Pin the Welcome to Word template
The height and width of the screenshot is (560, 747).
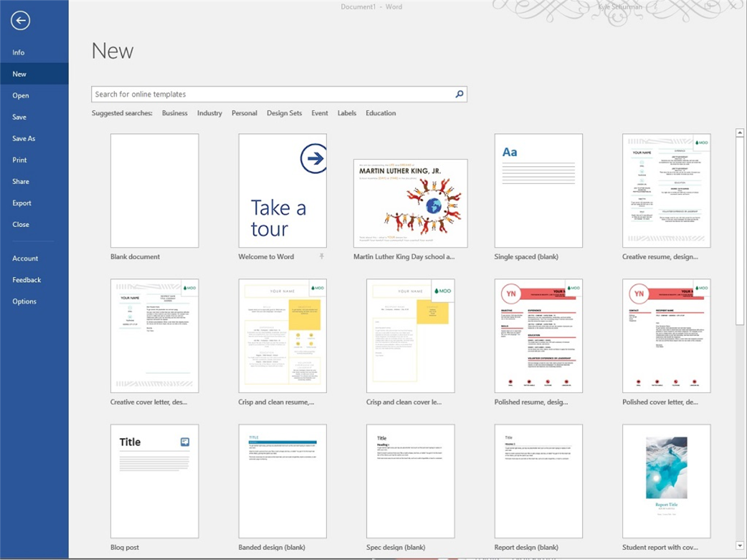[322, 256]
